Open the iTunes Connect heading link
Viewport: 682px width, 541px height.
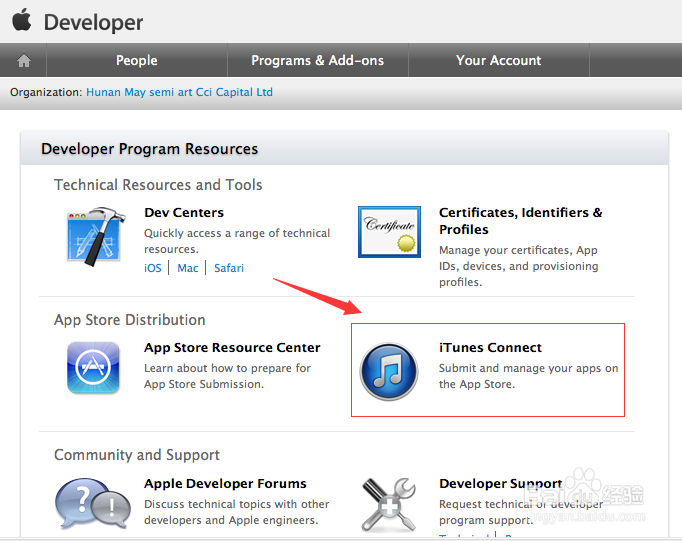click(x=490, y=348)
